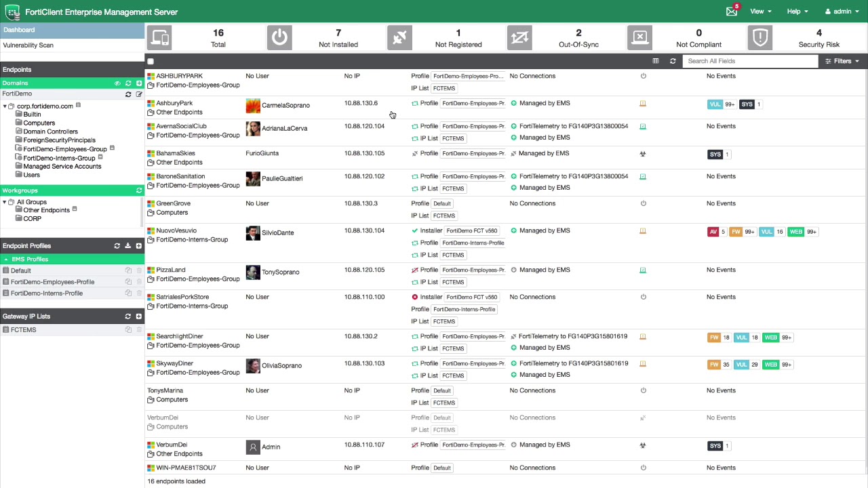Click inside the Search All Fields box
Viewport: 868px width, 488px height.
click(x=750, y=61)
